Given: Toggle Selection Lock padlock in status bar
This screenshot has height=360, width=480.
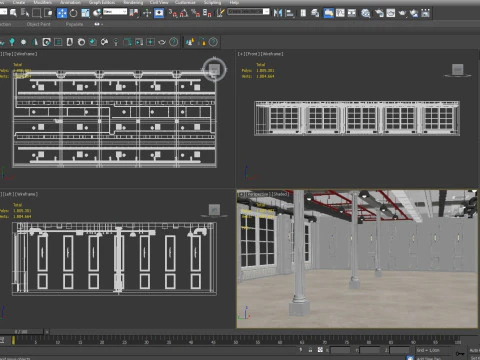Looking at the screenshot, I should click(x=310, y=350).
